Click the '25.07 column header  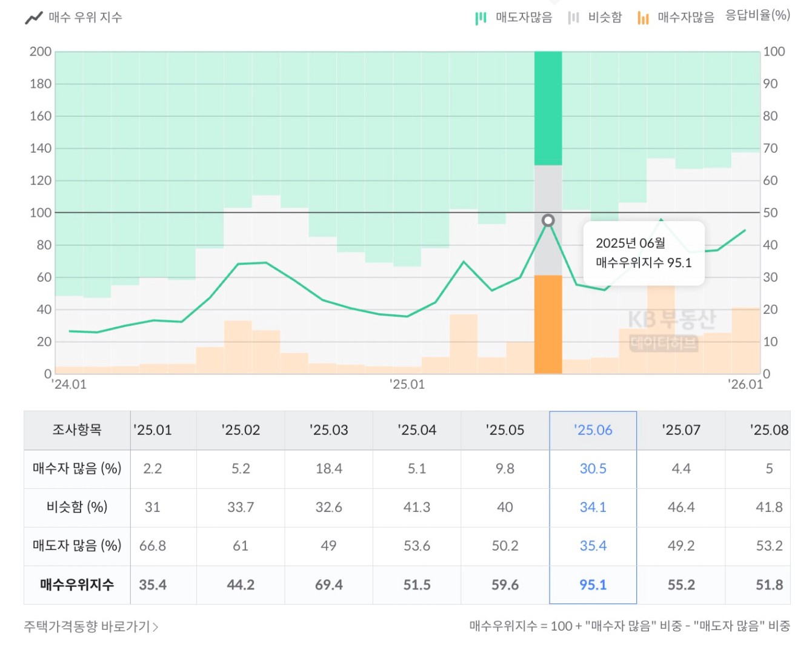point(681,430)
